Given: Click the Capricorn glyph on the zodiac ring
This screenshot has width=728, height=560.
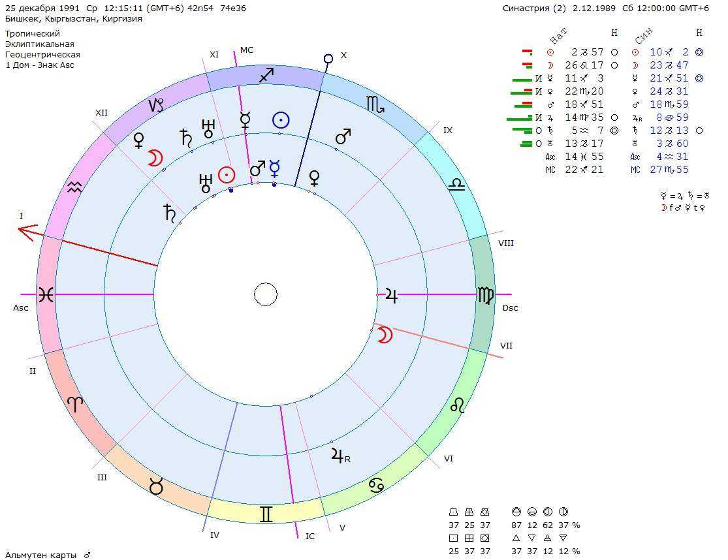Looking at the screenshot, I should pos(156,105).
